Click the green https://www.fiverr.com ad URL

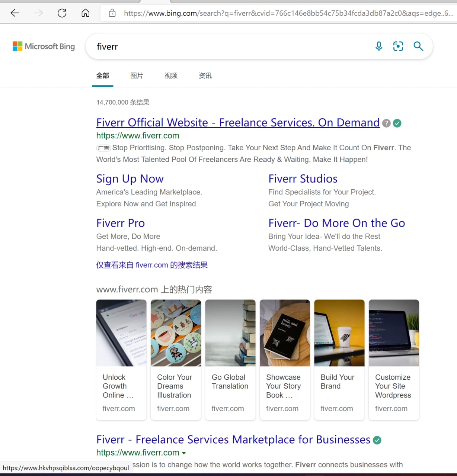click(138, 135)
